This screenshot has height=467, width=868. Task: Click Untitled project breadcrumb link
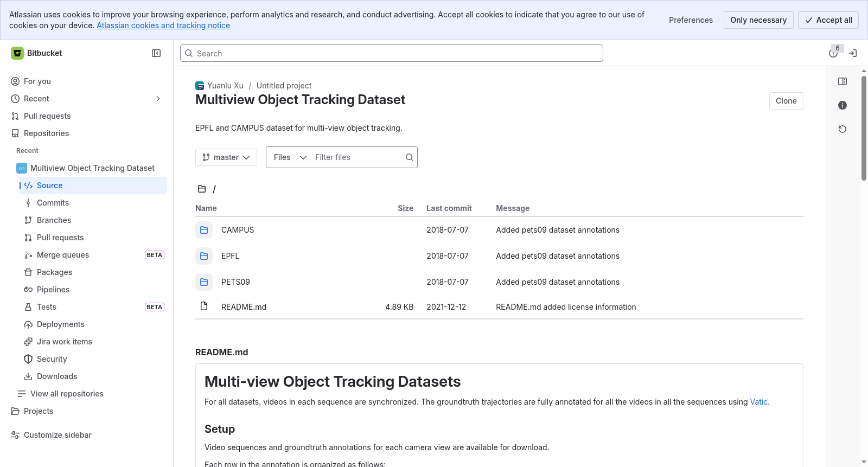[x=284, y=86]
